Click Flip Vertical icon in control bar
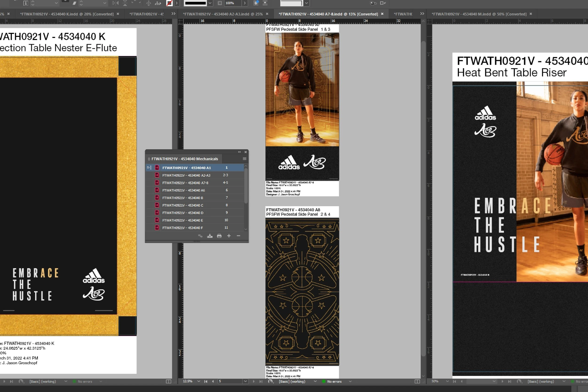Viewport: 588px width, 392px height. 125,3
